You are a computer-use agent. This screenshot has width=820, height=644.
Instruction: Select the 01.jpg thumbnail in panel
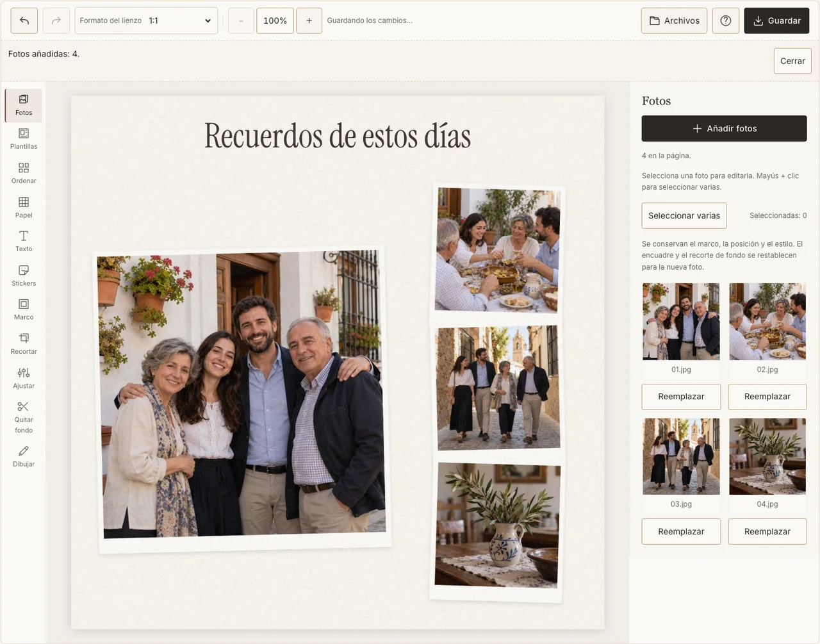coord(681,322)
